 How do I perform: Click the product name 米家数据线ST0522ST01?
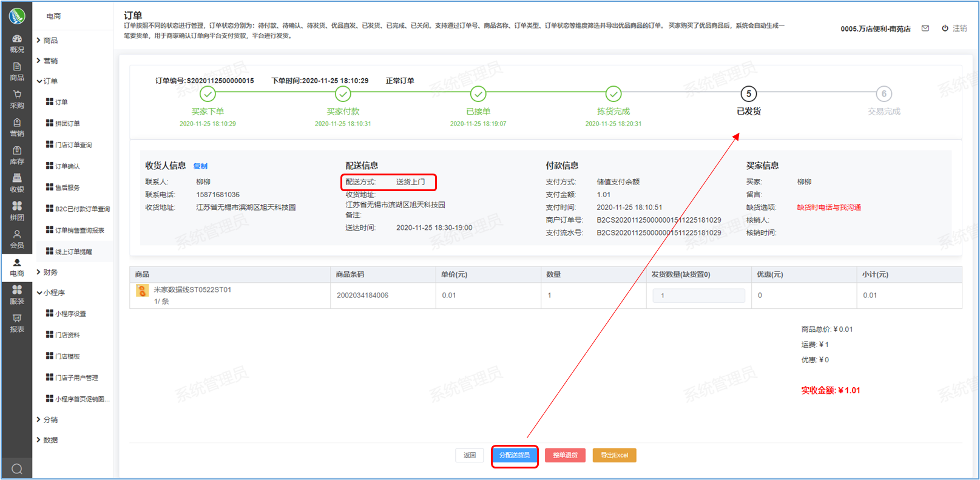click(192, 290)
